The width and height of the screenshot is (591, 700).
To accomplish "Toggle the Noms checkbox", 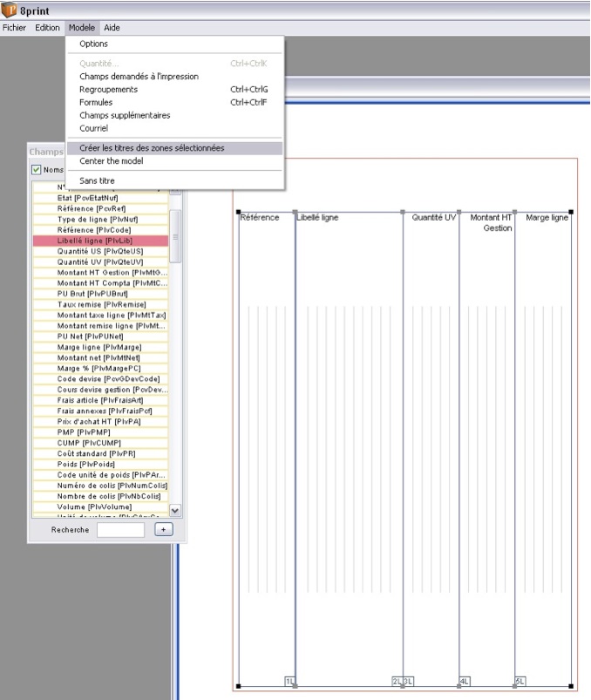I will (36, 170).
